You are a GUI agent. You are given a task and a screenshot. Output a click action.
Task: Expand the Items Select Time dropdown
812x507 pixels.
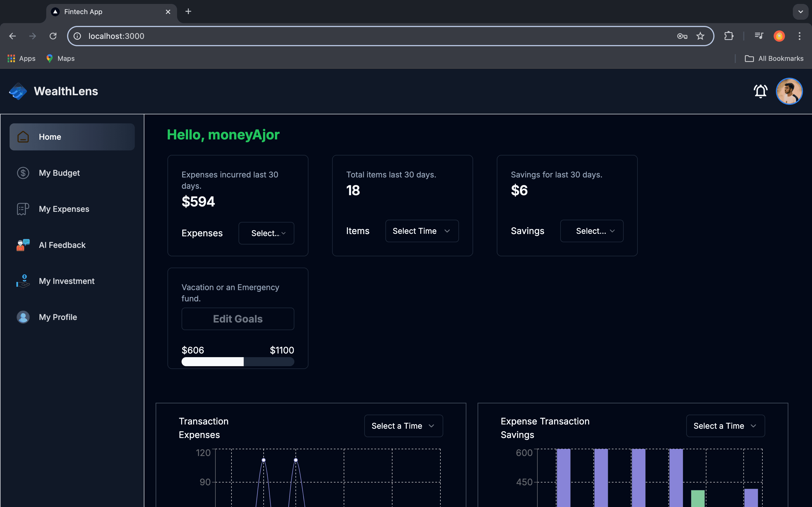point(422,231)
